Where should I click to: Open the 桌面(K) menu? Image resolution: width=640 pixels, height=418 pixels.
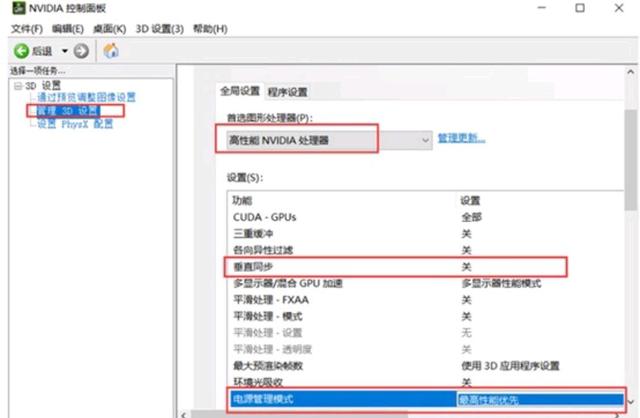pyautogui.click(x=109, y=29)
